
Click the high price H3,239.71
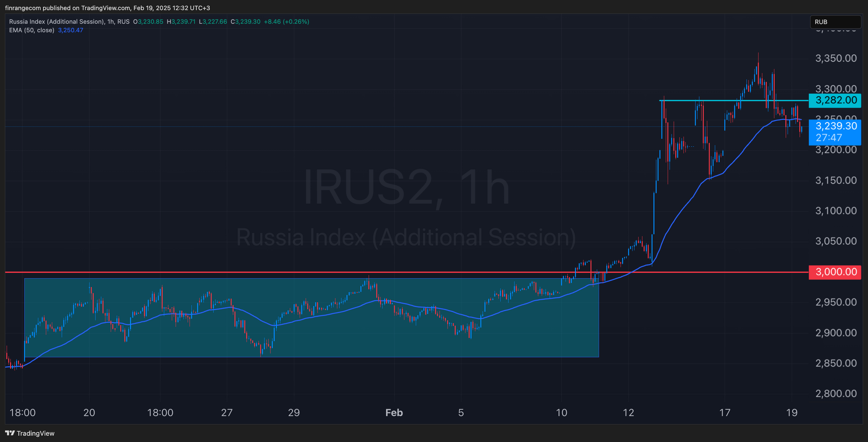(181, 22)
